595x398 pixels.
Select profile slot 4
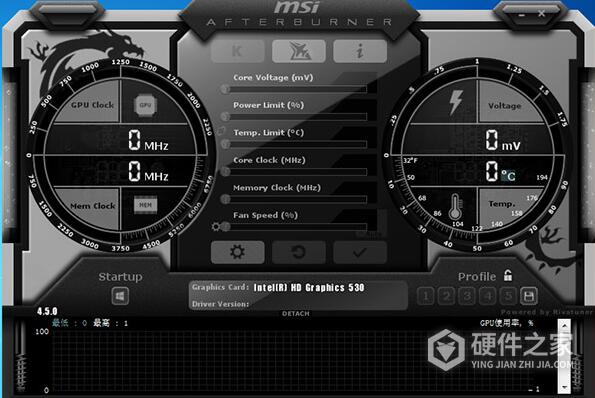(488, 296)
